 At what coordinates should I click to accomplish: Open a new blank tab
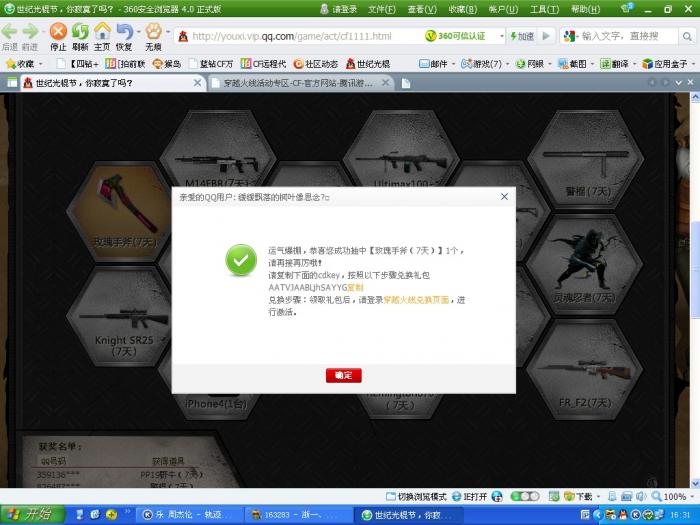coord(405,83)
